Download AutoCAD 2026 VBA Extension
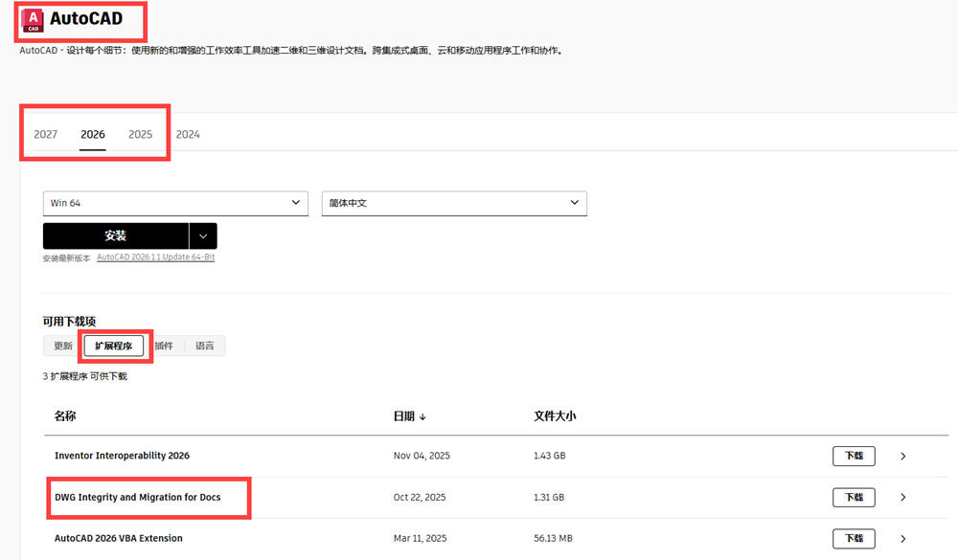958x560 pixels. tap(854, 539)
